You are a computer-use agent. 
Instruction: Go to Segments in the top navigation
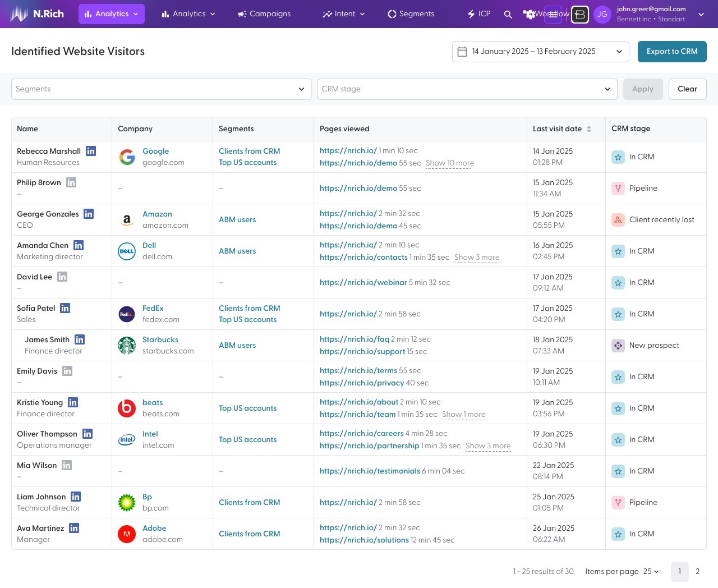[411, 14]
